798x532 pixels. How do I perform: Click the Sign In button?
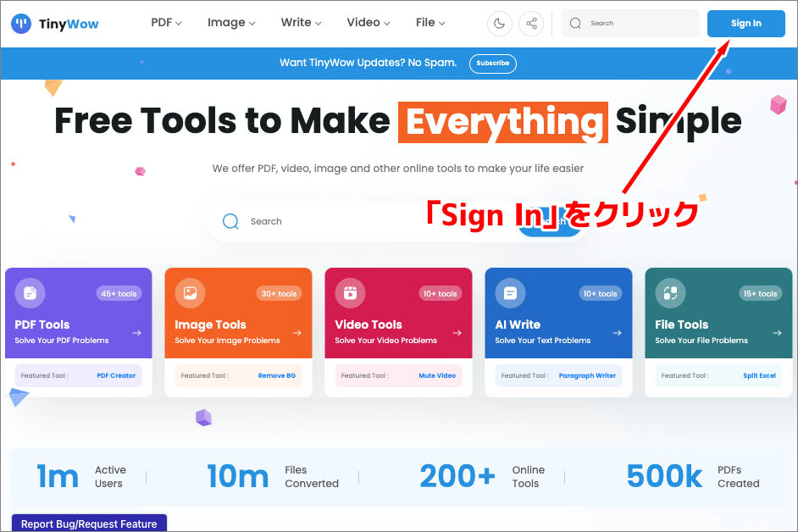(745, 23)
